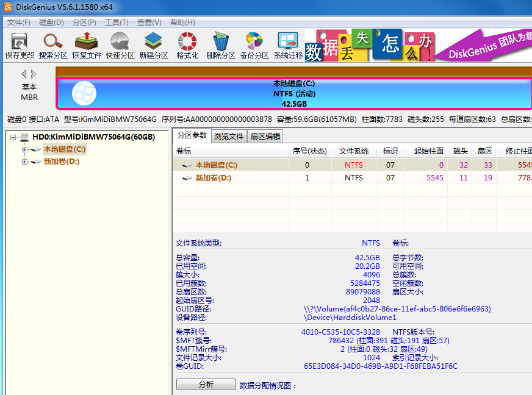Click the HD0 hard disk icon in tree

pyautogui.click(x=24, y=137)
